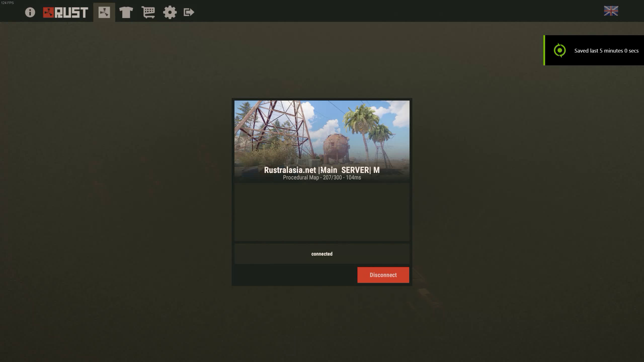Click the server thumbnail image

(x=322, y=141)
